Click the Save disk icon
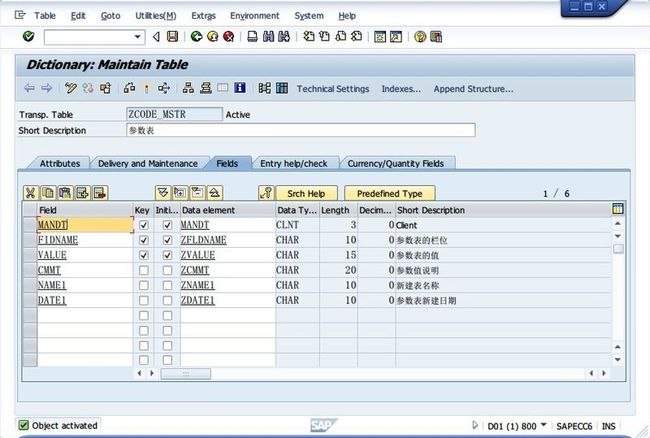This screenshot has width=650, height=438. pyautogui.click(x=172, y=36)
